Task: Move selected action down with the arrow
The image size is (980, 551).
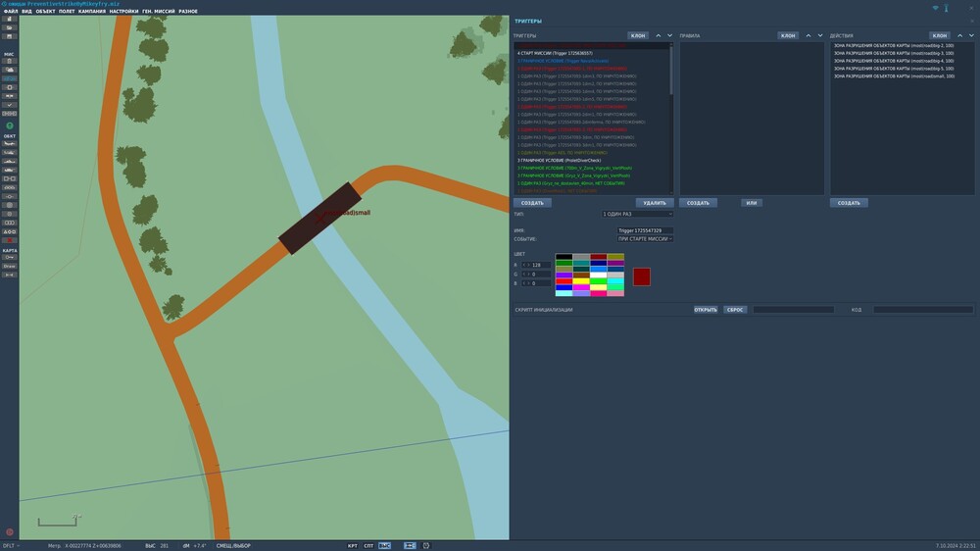Action: pos(970,35)
